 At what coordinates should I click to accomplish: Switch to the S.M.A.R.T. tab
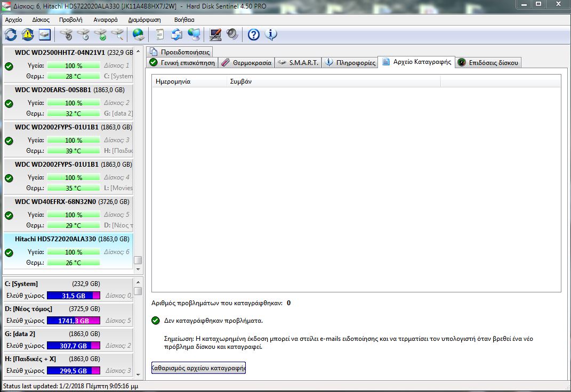tap(298, 62)
